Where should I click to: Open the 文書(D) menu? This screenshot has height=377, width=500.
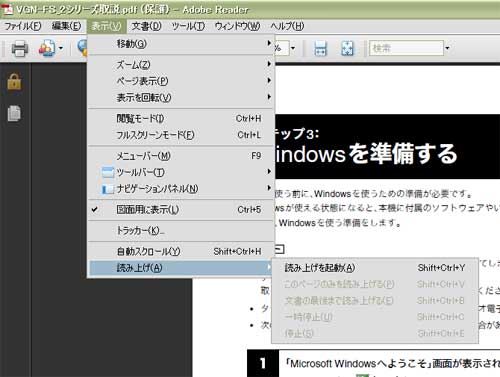[146, 26]
